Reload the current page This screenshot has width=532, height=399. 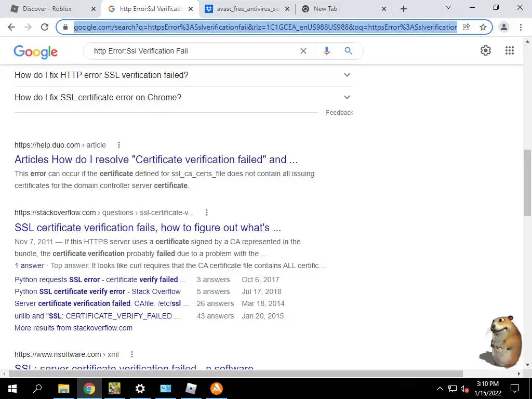click(45, 27)
